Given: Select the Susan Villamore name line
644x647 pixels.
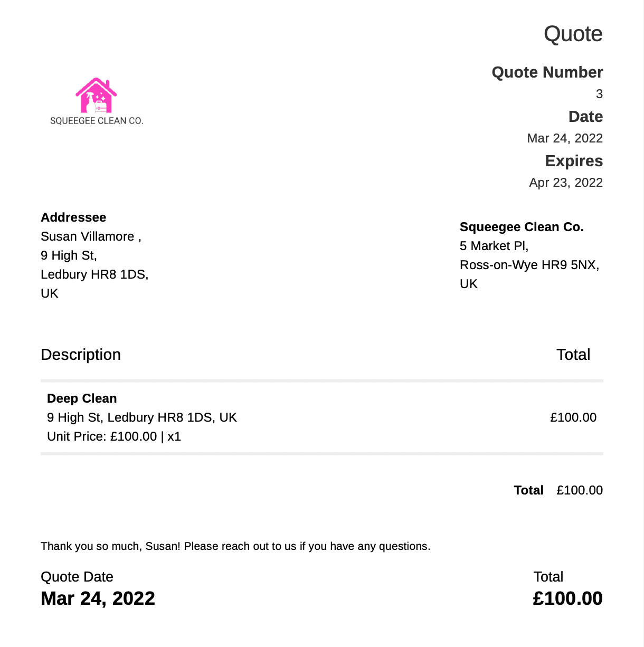Looking at the screenshot, I should (x=91, y=236).
